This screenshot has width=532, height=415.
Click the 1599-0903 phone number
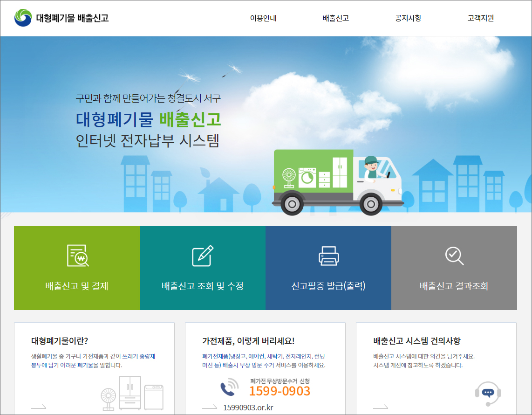click(280, 391)
